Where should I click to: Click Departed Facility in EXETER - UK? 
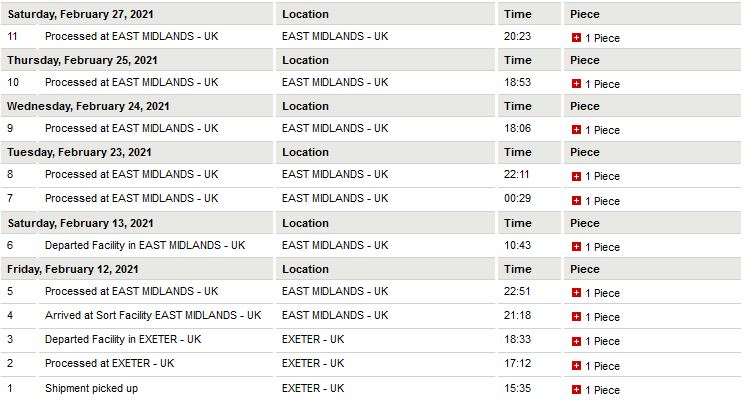(x=123, y=339)
